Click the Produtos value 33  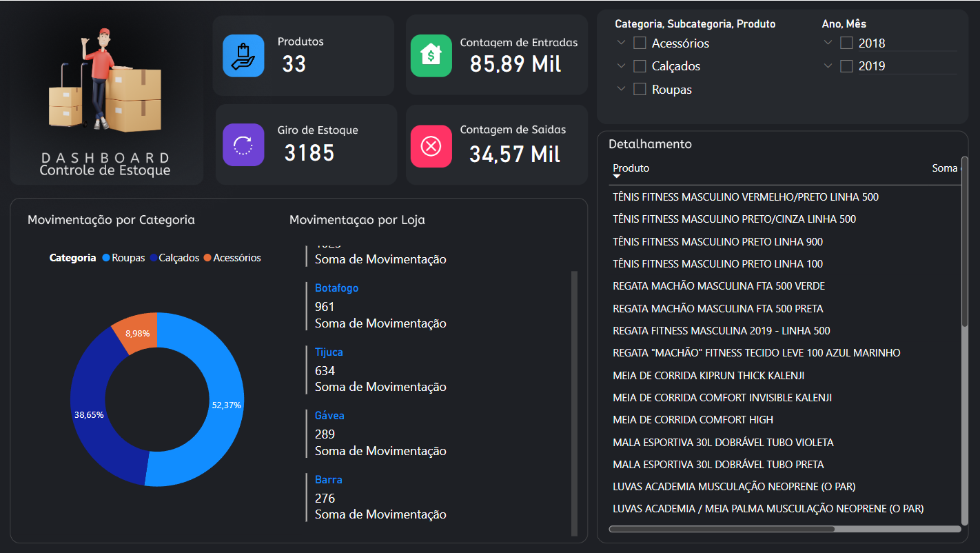click(294, 64)
